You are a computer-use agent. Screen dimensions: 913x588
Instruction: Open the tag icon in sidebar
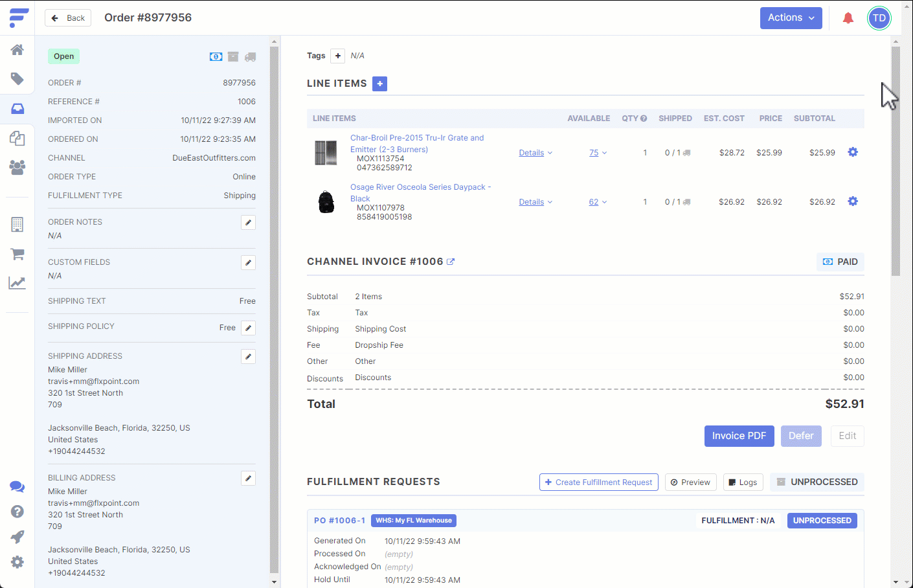point(17,79)
